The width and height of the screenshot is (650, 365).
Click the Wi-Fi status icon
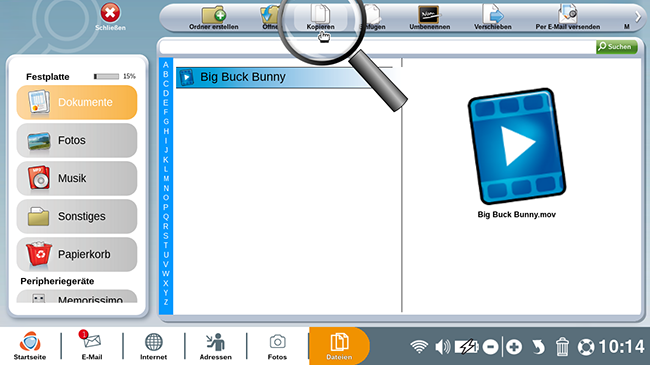click(419, 346)
